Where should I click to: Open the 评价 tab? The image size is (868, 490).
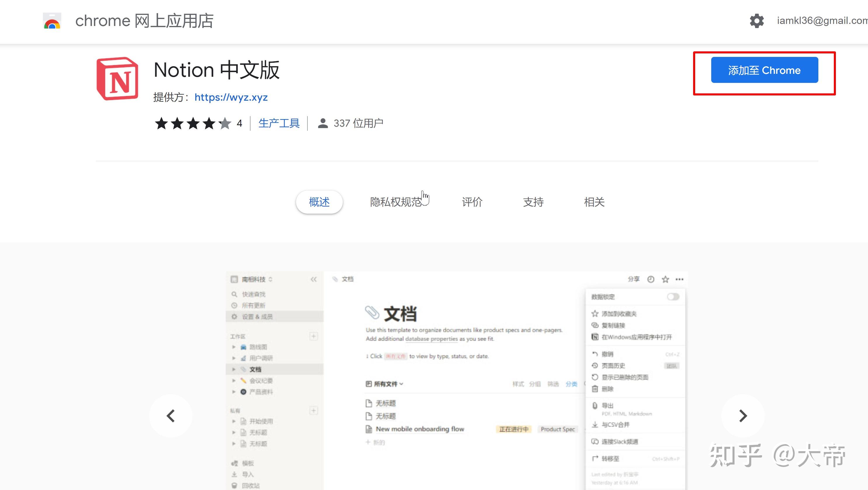472,202
